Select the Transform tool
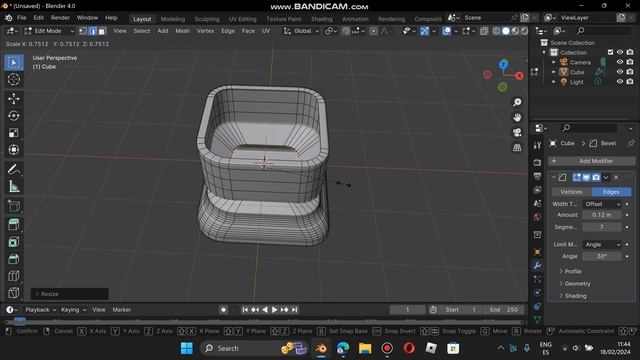 (13, 150)
